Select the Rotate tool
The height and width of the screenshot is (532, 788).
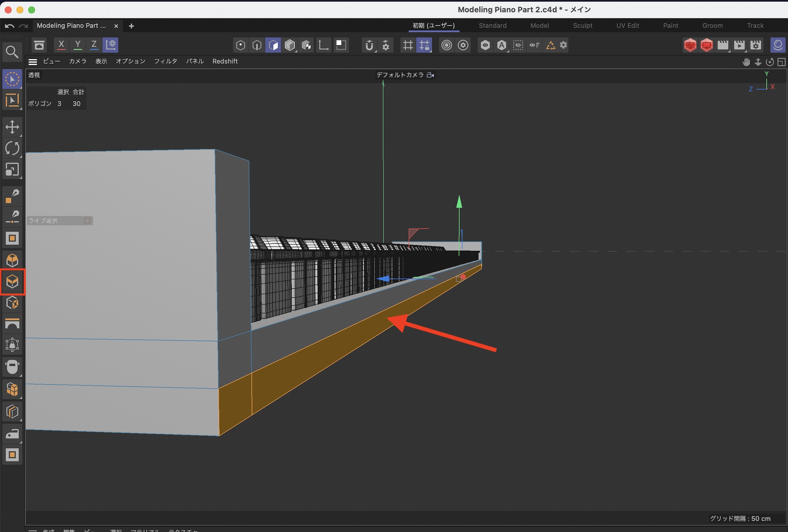coord(12,148)
